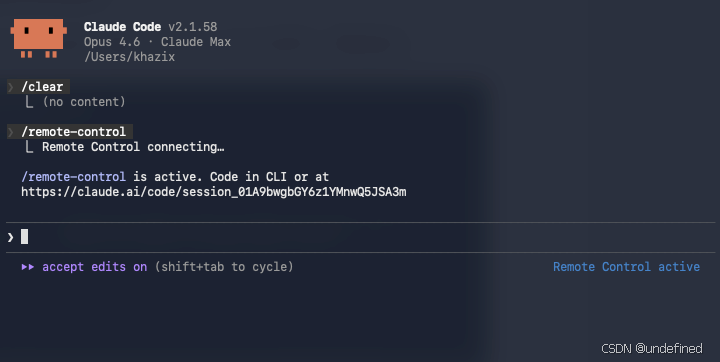Viewport: 720px width, 362px height.
Task: Select the /remote-control command entry
Action: 73,132
